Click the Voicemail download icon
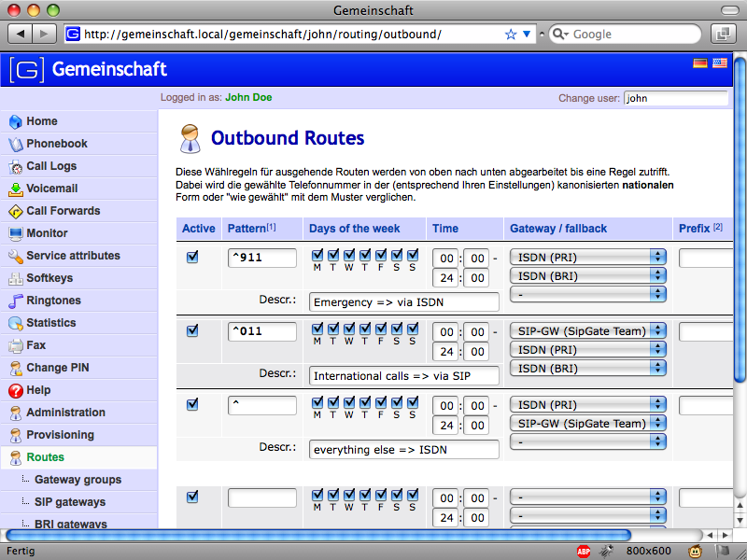This screenshot has width=747, height=560. 15,189
